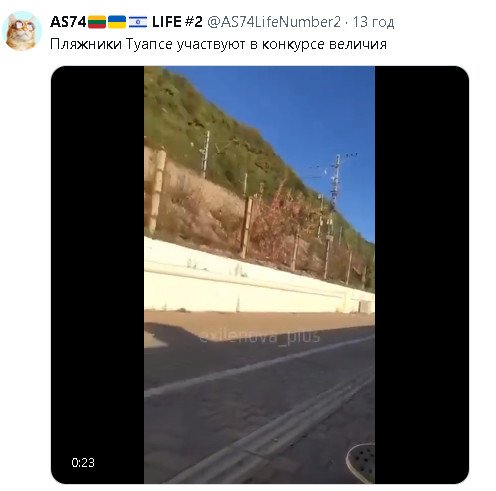This screenshot has width=496, height=491.
Task: Click the manhole cover in video corner
Action: coord(361,462)
